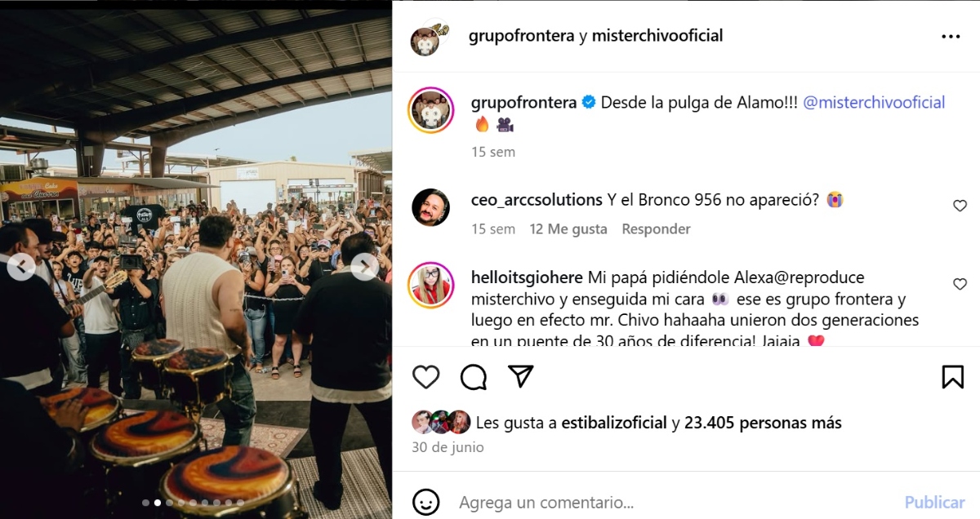Open comments via the speech bubble icon
This screenshot has height=519, width=980.
pos(474,376)
